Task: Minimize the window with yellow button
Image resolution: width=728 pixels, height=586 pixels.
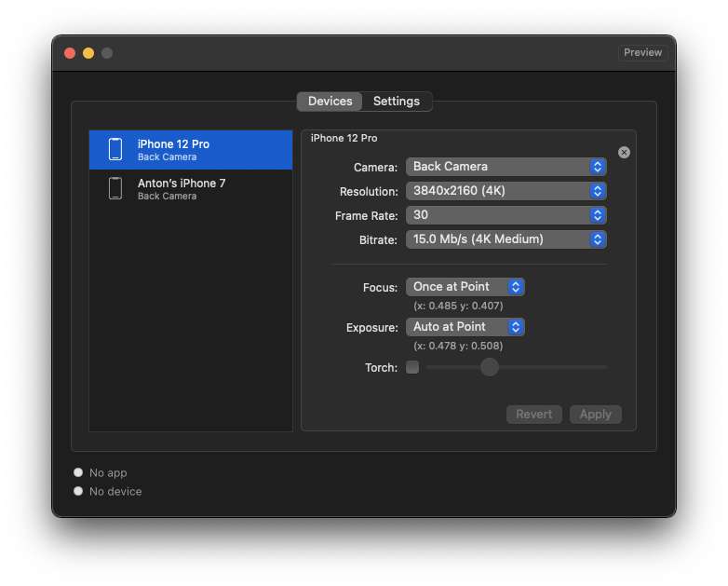Action: (x=88, y=53)
